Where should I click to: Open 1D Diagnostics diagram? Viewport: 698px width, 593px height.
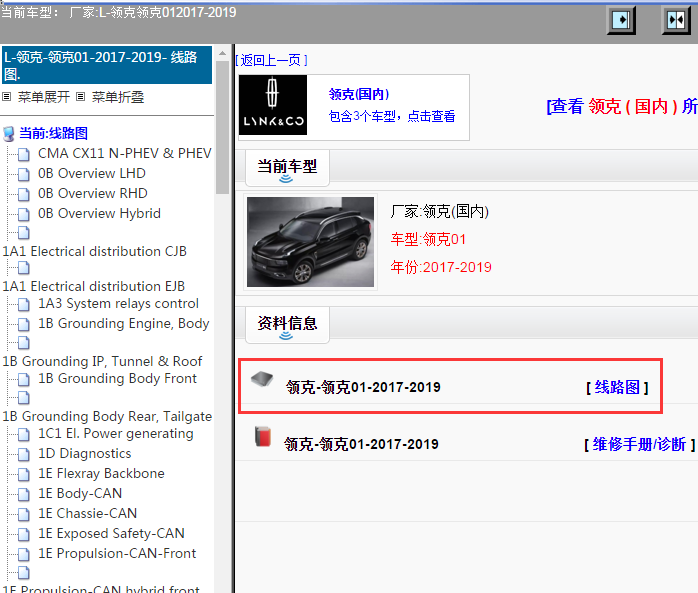click(85, 453)
